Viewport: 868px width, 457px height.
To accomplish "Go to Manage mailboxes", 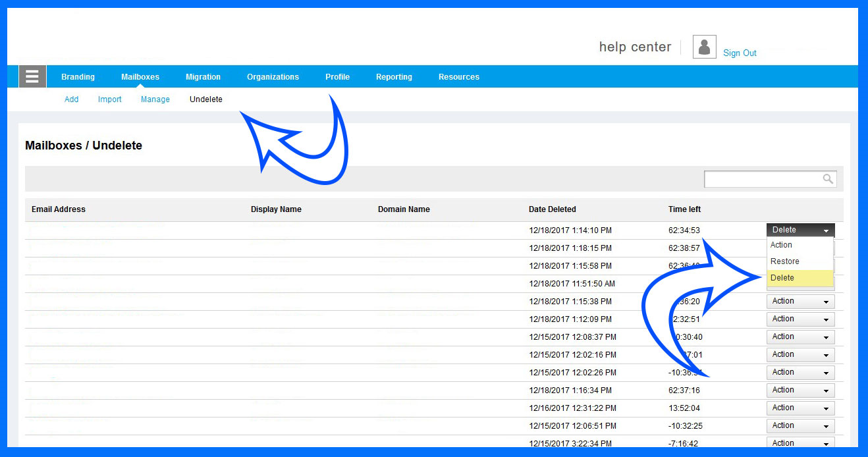I will tap(155, 99).
